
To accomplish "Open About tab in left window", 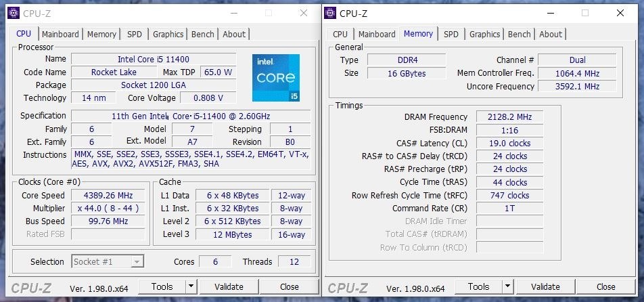I will click(233, 34).
